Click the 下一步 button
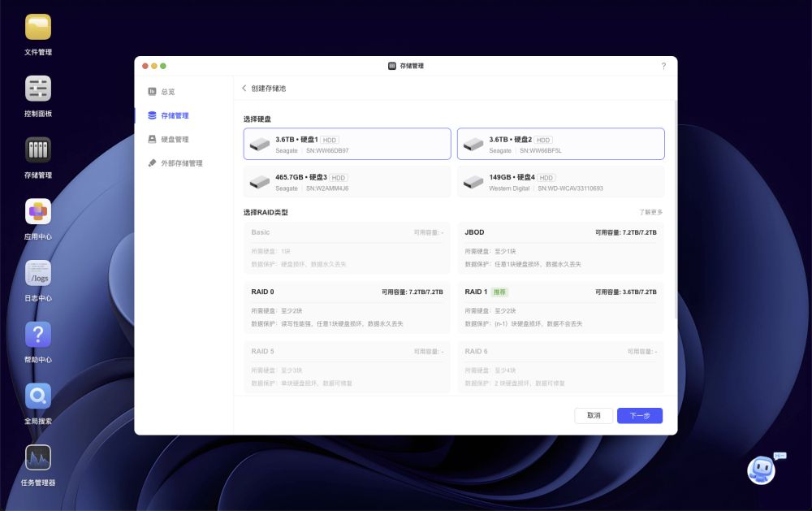Viewport: 812px width, 511px height. tap(640, 416)
